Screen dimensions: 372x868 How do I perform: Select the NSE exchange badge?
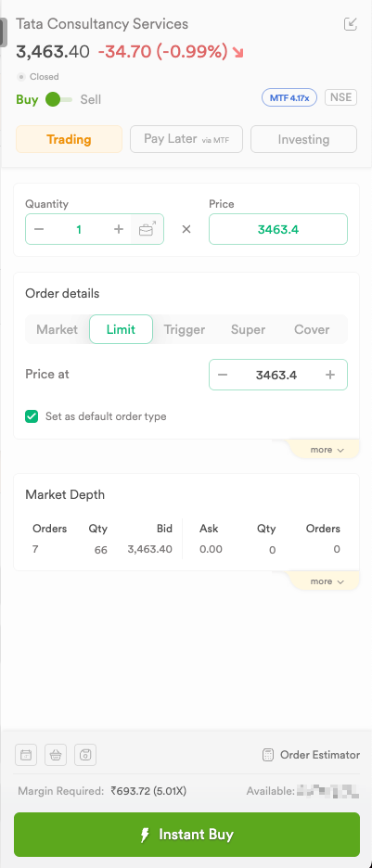point(341,98)
